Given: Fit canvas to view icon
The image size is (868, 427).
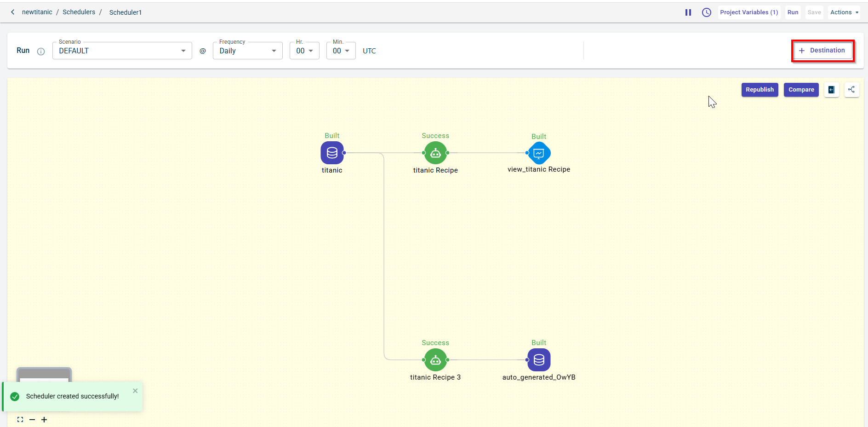Looking at the screenshot, I should coord(20,420).
